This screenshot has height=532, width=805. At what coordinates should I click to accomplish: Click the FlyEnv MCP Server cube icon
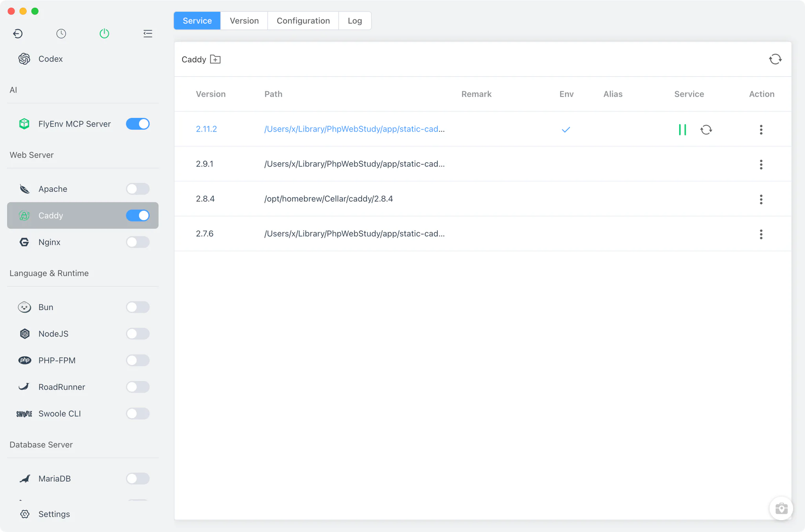click(24, 124)
